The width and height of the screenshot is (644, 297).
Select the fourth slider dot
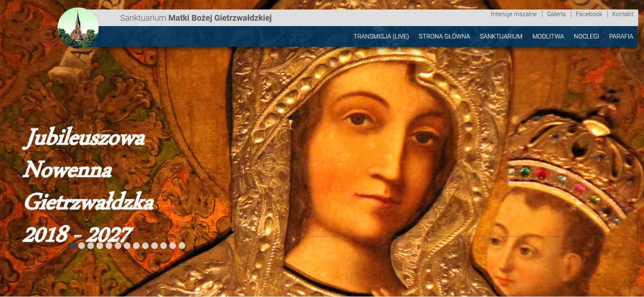click(x=100, y=246)
